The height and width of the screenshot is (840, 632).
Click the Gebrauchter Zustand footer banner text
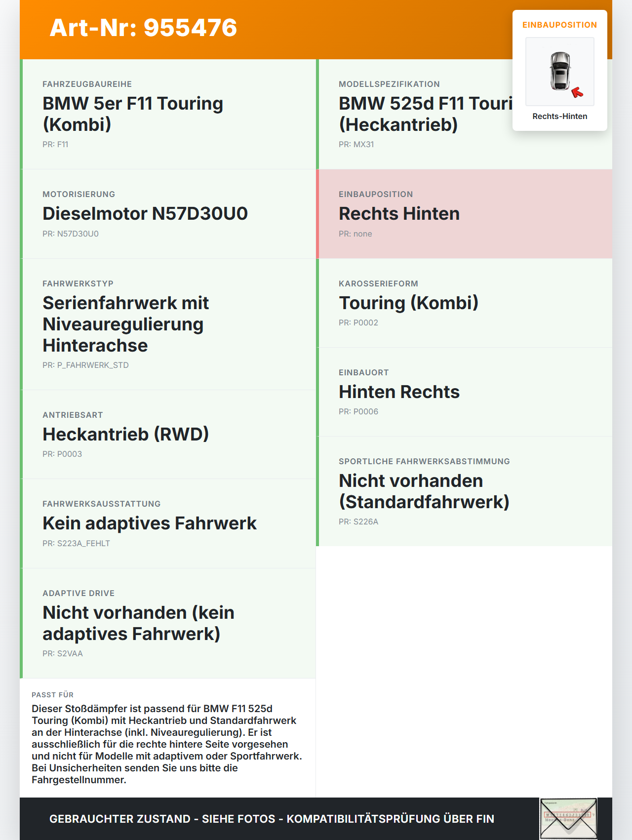pos(272,819)
